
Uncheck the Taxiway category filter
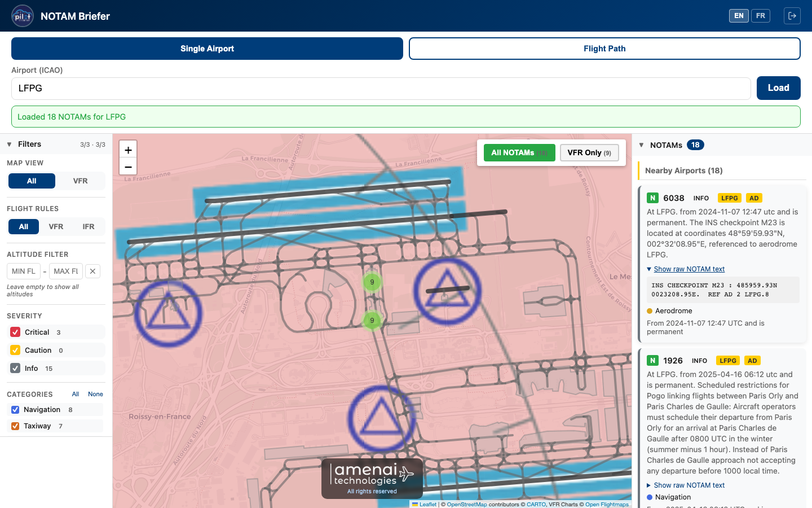(x=15, y=426)
